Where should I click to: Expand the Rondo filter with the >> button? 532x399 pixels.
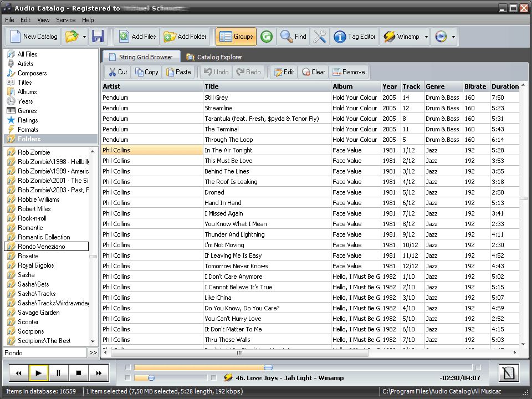tap(94, 352)
